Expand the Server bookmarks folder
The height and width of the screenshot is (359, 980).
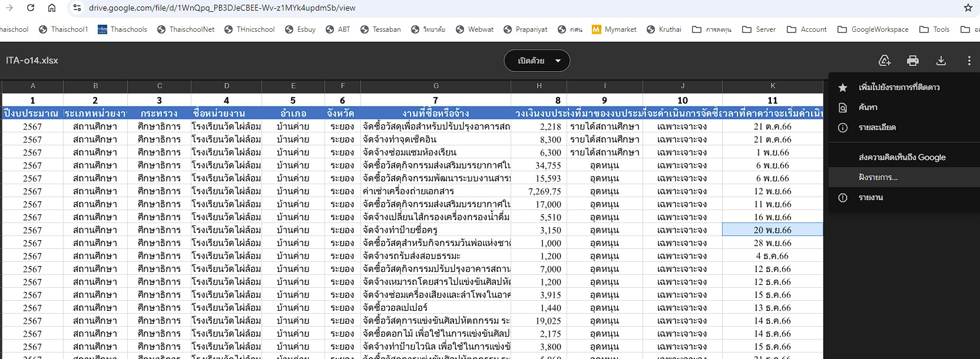point(759,29)
